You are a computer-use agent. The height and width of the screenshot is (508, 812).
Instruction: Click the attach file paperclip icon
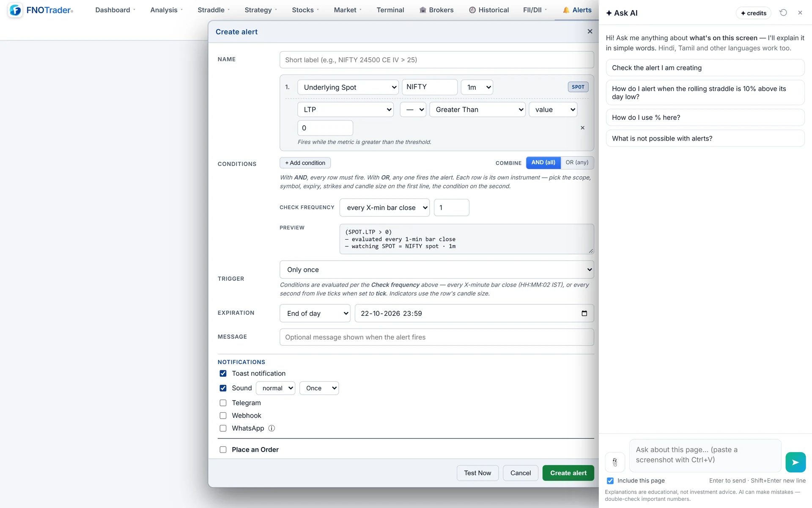point(615,462)
